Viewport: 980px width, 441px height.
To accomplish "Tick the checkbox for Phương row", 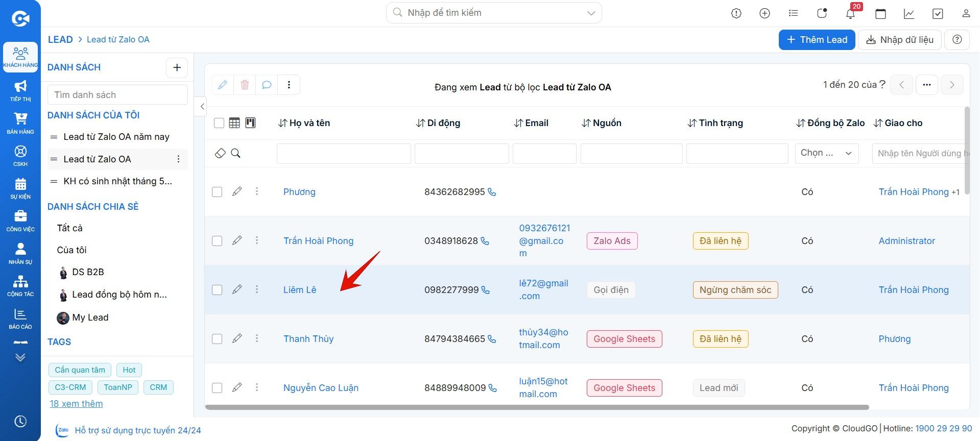I will [x=217, y=192].
